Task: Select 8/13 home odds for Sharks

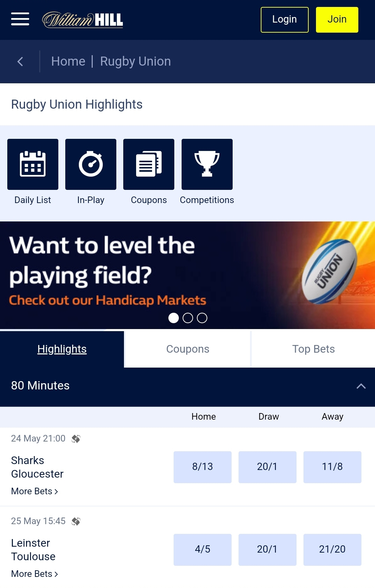Action: (x=202, y=467)
